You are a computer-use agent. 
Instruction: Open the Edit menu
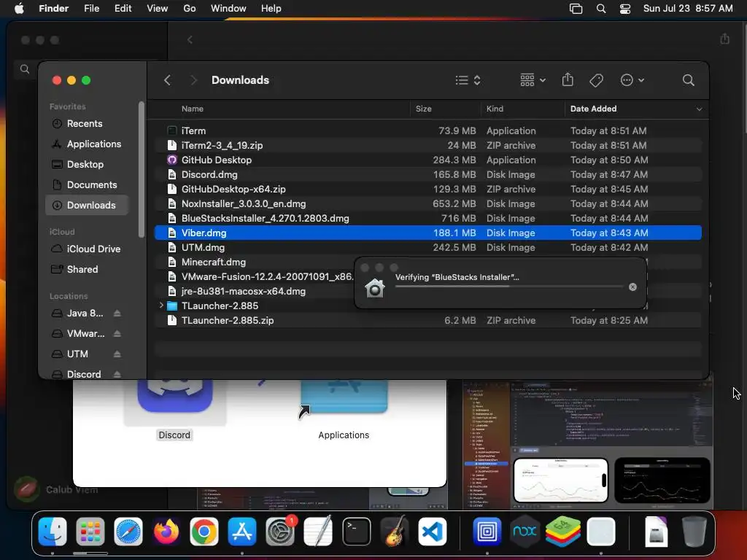[x=123, y=9]
